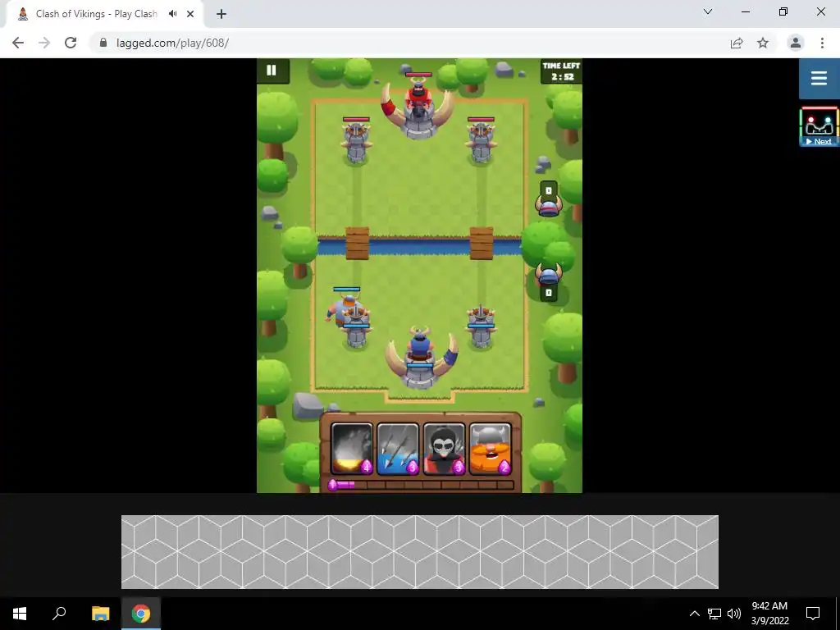This screenshot has width=840, height=630.
Task: Reload the lagged.com page
Action: click(x=71, y=43)
